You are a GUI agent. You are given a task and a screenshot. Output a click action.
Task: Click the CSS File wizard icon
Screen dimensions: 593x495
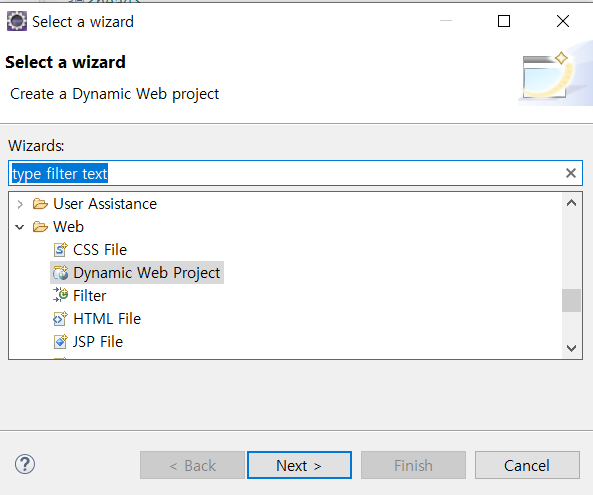tap(60, 250)
